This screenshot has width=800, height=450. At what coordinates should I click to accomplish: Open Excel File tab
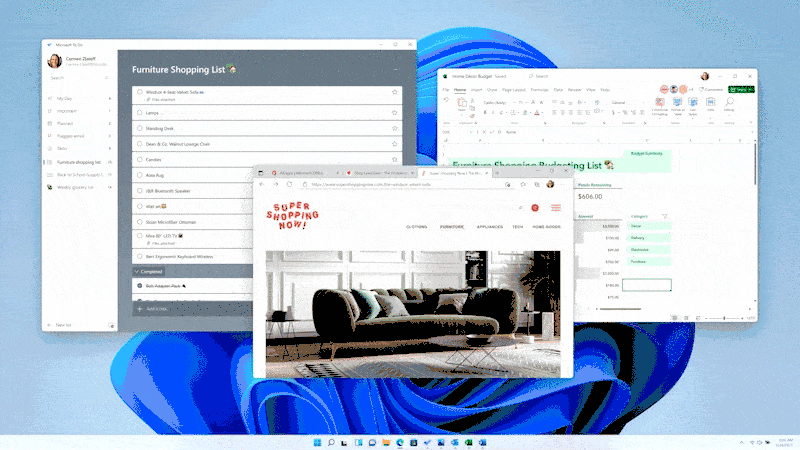(x=446, y=90)
